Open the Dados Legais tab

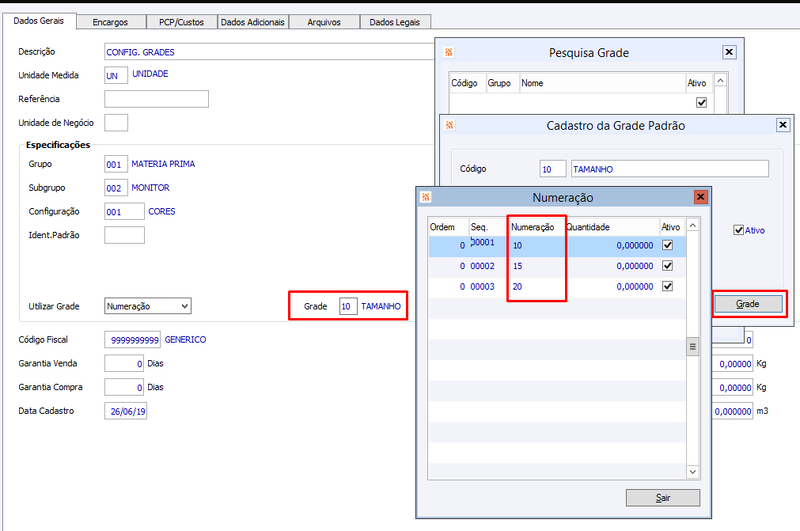click(x=395, y=22)
